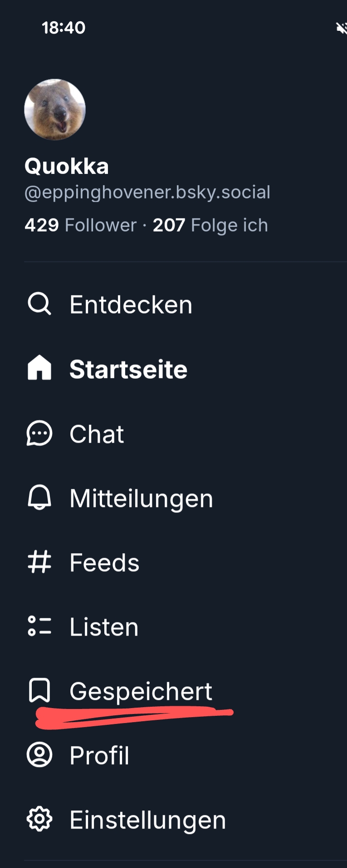Image resolution: width=347 pixels, height=868 pixels.
Task: Tap the person Profil icon
Action: coord(39,755)
